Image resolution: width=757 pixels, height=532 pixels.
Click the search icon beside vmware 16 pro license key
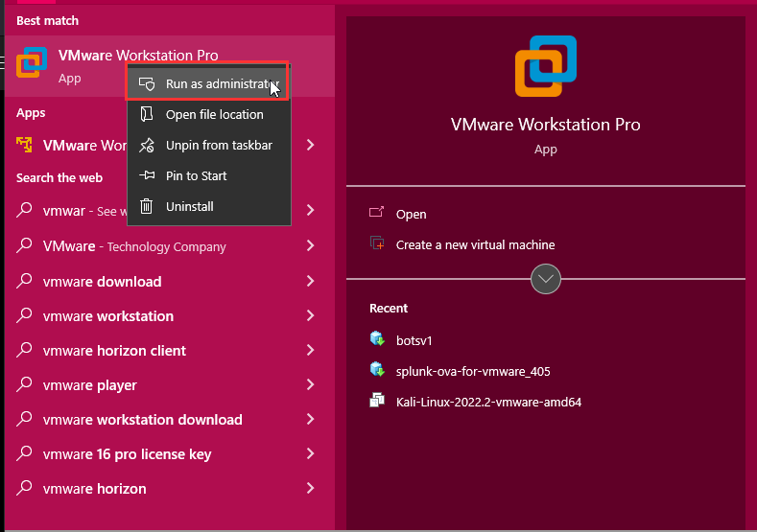[24, 453]
